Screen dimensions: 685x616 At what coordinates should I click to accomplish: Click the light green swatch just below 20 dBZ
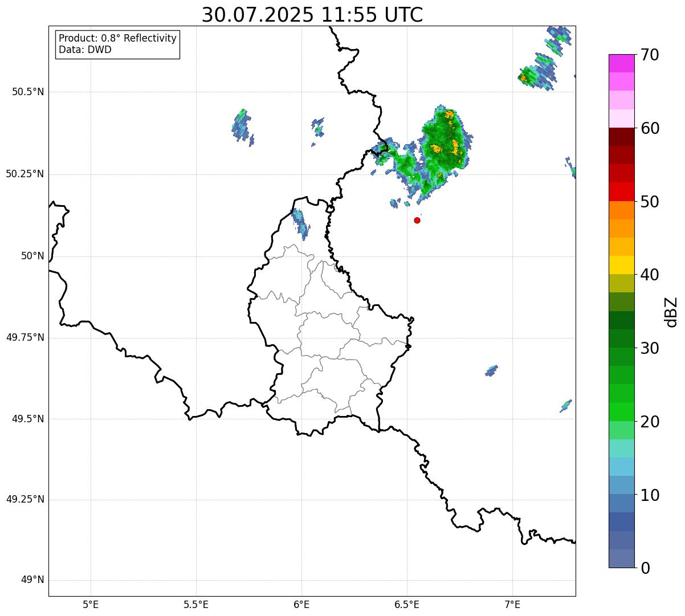[x=621, y=430]
